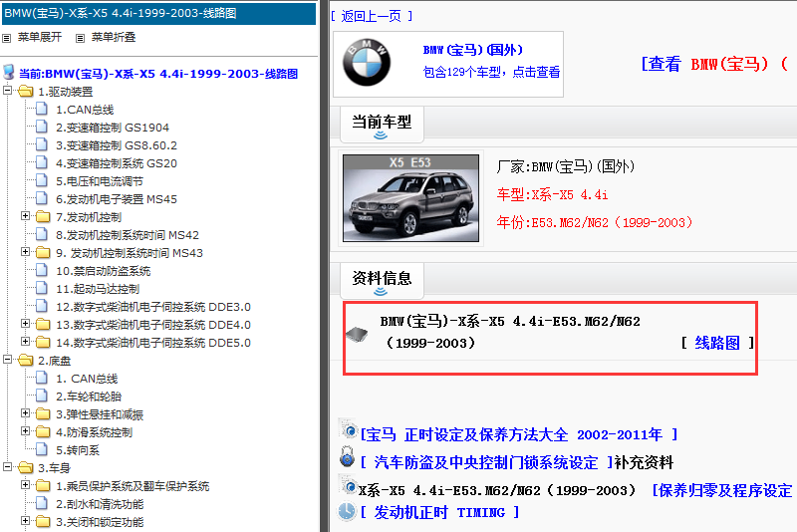Click the clock icon beside 发动机正时 TIMING

347,511
